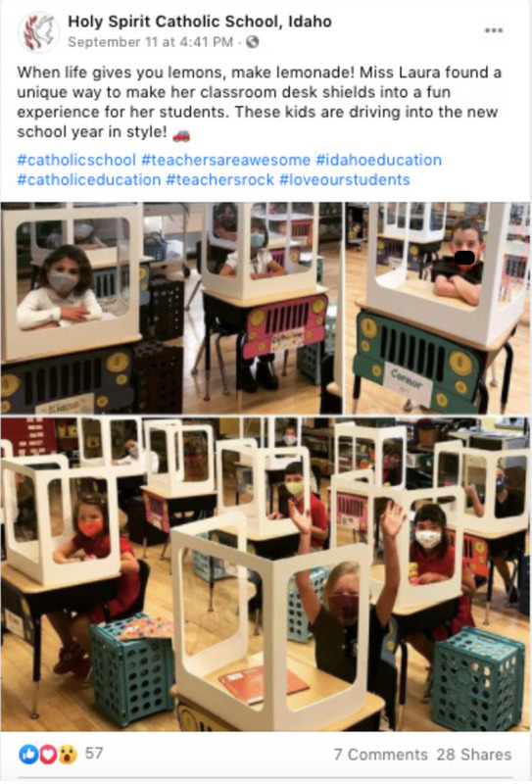This screenshot has height=784, width=532.
Task: Follow the #catholicschool hashtag
Action: click(x=76, y=160)
